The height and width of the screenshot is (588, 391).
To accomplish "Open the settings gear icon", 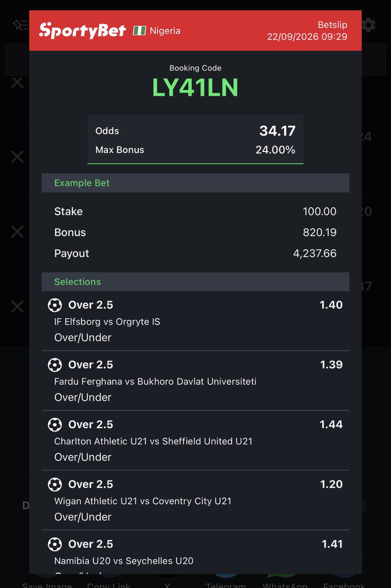I will pos(368,25).
